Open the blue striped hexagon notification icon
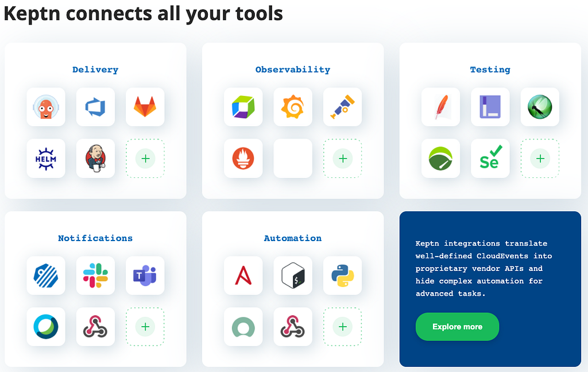Viewport: 588px width, 372px height. (46, 275)
